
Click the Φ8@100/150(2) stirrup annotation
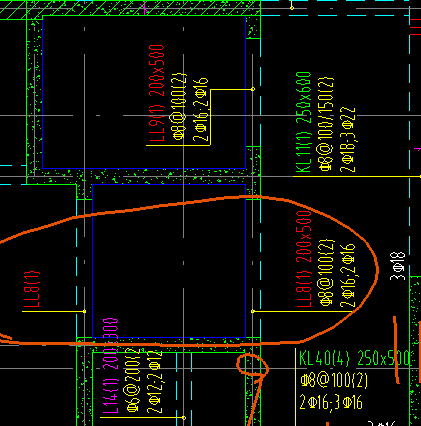(x=326, y=124)
